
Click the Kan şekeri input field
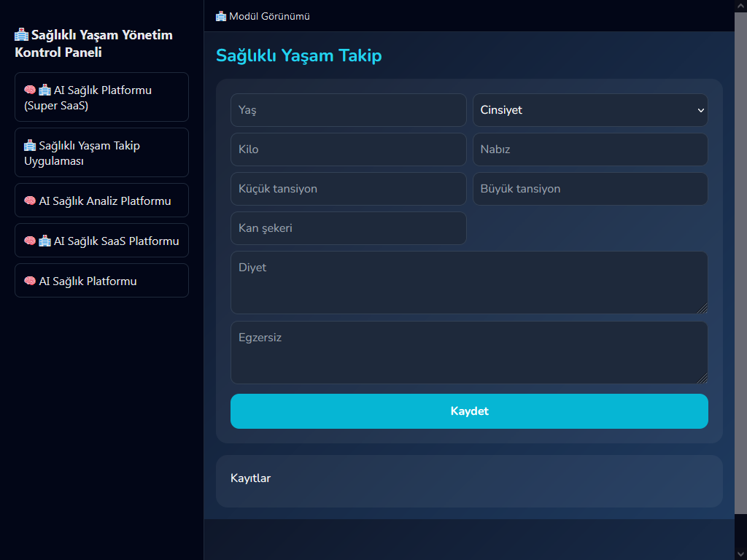348,228
